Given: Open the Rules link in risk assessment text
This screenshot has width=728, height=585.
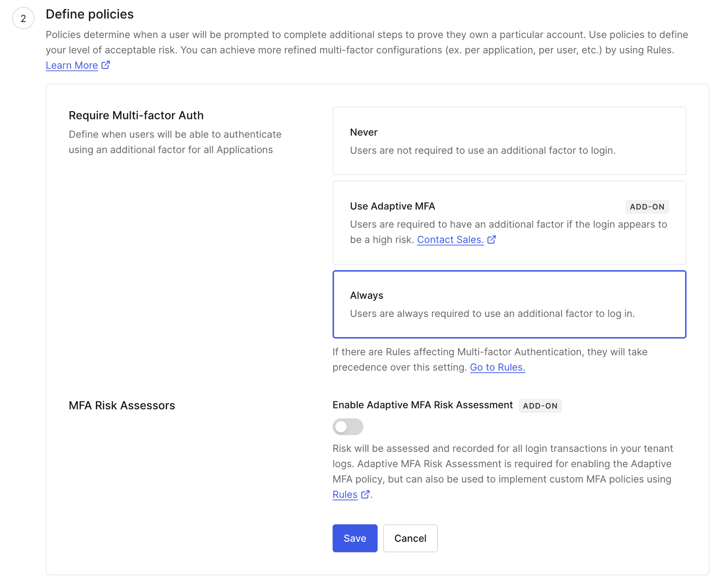Looking at the screenshot, I should coord(345,494).
